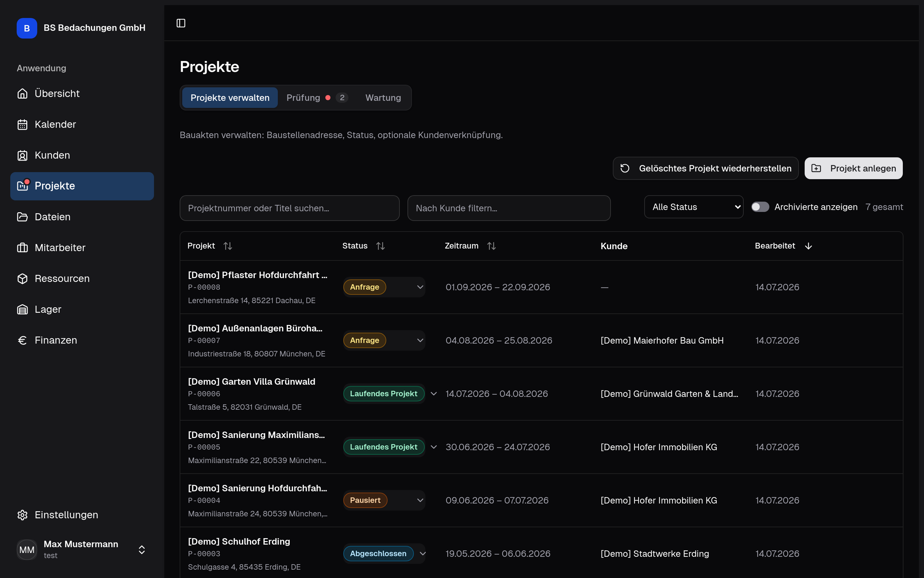Image resolution: width=924 pixels, height=578 pixels.
Task: Click the Finanzen euro icon
Action: (22, 340)
